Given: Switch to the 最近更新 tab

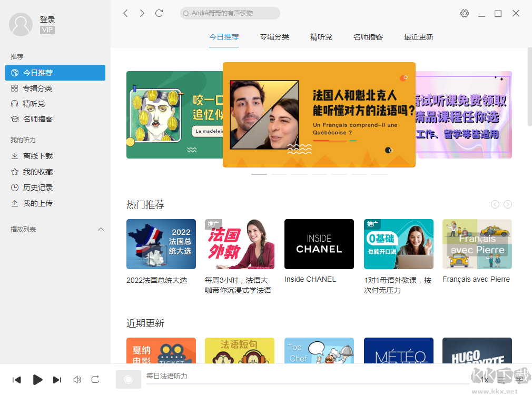Looking at the screenshot, I should [x=418, y=37].
